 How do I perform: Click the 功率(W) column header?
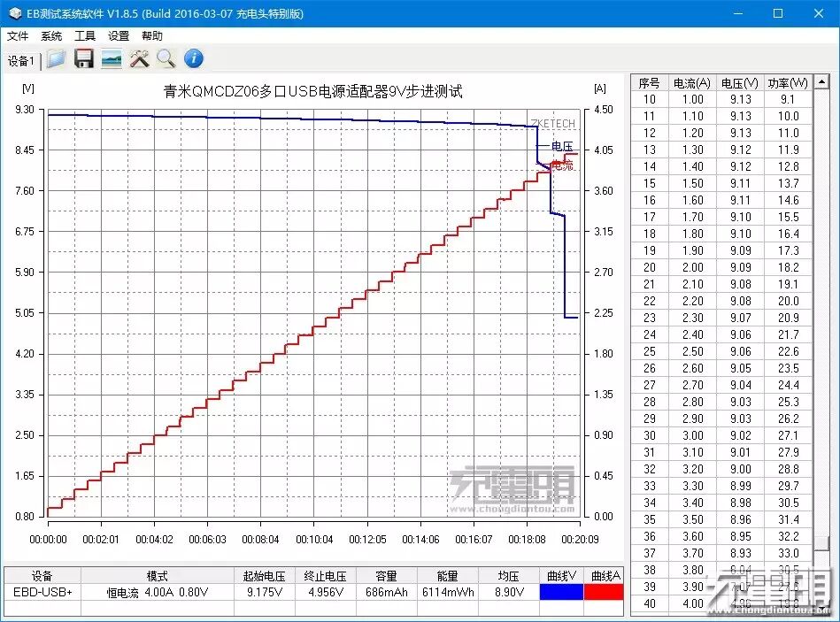[x=788, y=83]
